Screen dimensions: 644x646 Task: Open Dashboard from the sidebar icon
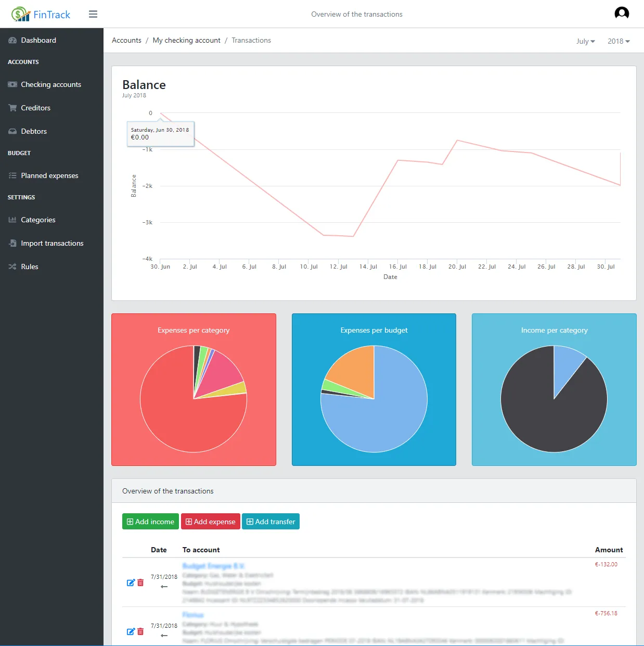tap(12, 40)
